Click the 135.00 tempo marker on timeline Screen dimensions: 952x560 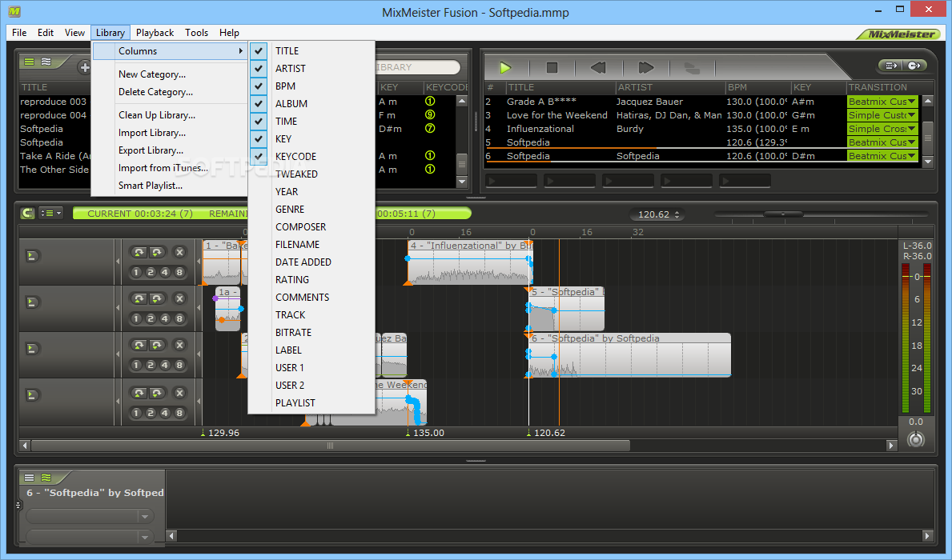425,433
